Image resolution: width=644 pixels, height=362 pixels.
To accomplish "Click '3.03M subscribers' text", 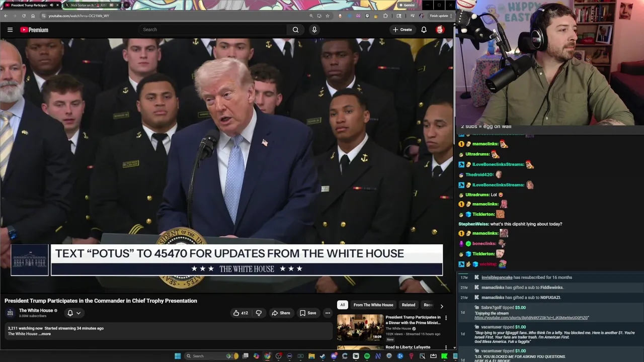I will pyautogui.click(x=33, y=316).
